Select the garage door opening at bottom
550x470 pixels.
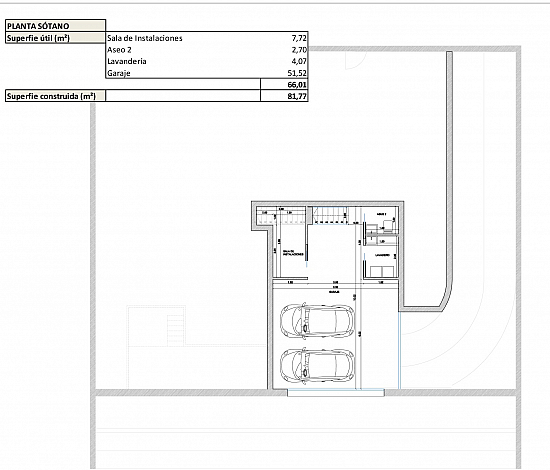(336, 393)
